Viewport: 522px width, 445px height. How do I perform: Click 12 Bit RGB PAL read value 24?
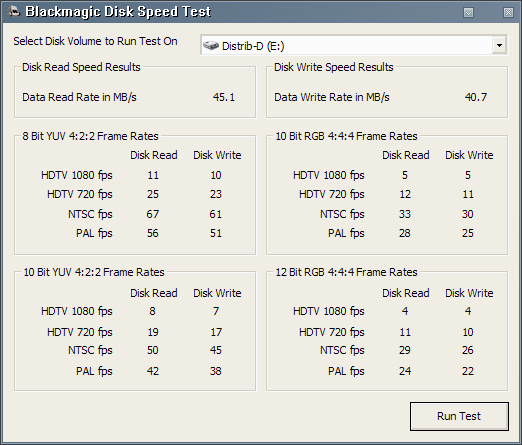(405, 371)
